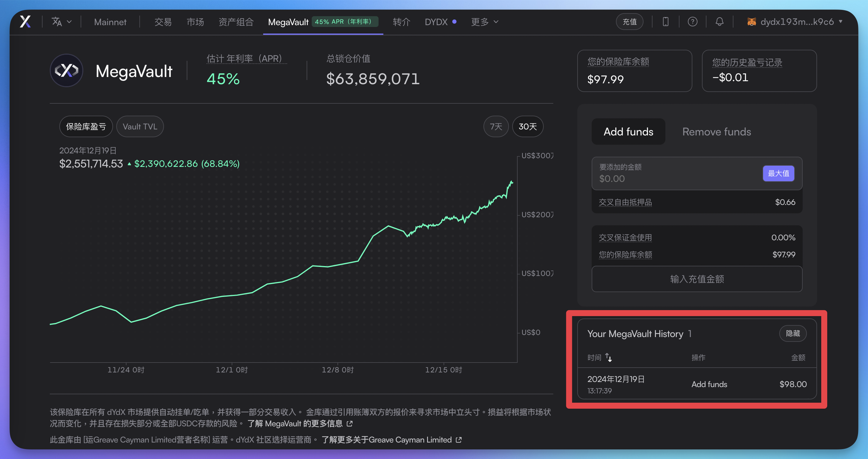Screen dimensions: 868x459
Task: Click the 您的保险库余额 row in form
Action: click(x=697, y=255)
